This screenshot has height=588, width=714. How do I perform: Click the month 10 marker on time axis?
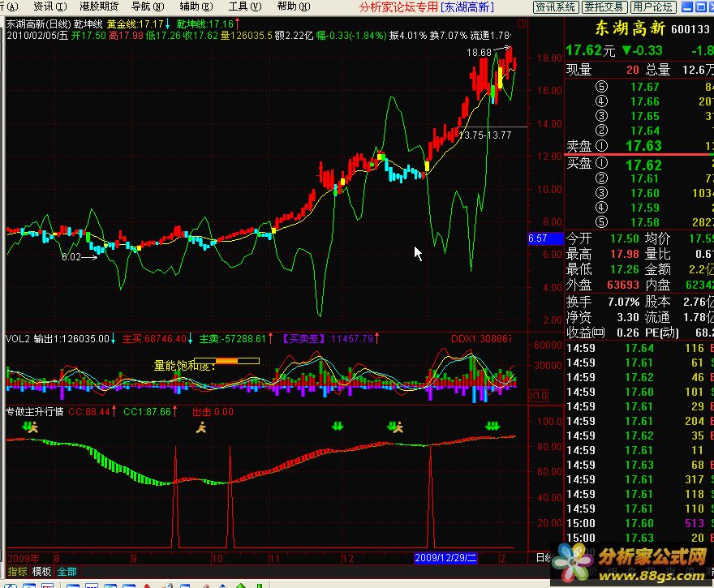click(x=217, y=558)
